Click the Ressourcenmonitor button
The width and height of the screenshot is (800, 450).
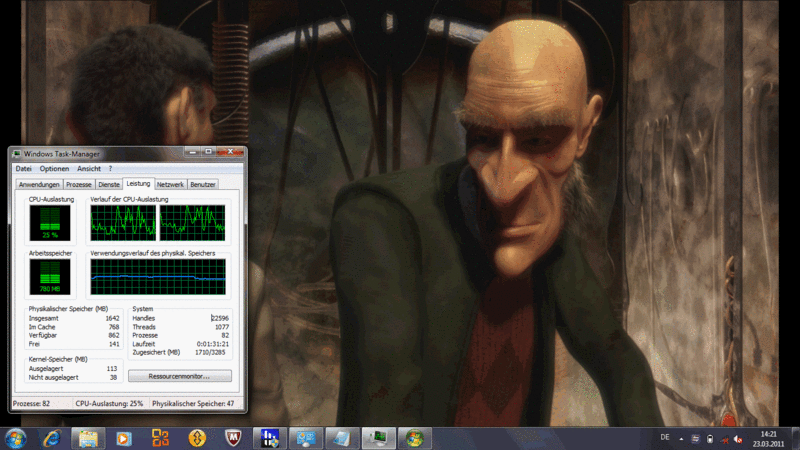tap(180, 376)
